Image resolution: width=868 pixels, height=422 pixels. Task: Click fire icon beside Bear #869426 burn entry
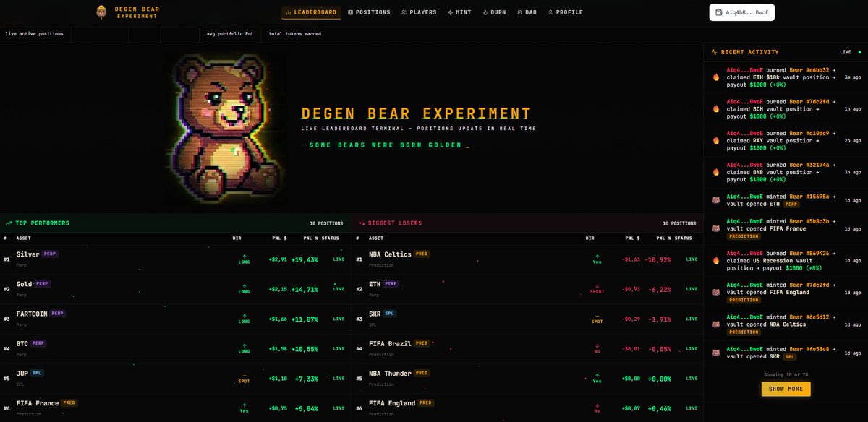716,260
